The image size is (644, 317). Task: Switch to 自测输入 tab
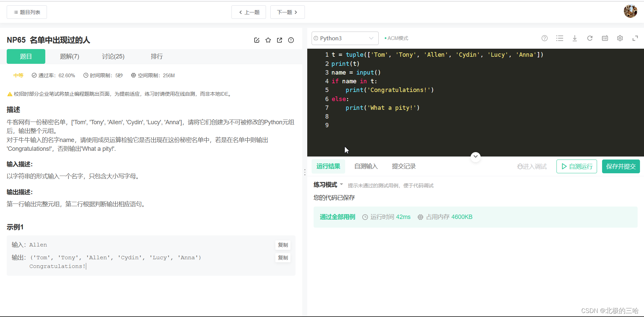[x=366, y=166]
